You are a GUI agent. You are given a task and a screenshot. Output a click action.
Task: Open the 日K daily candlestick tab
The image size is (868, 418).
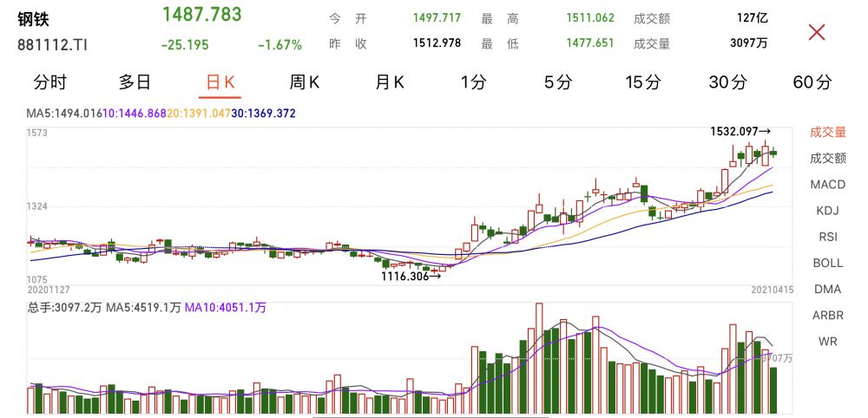220,82
